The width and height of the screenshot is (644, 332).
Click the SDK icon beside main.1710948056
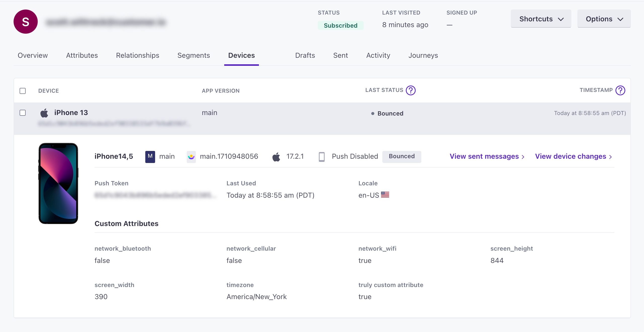[191, 157]
